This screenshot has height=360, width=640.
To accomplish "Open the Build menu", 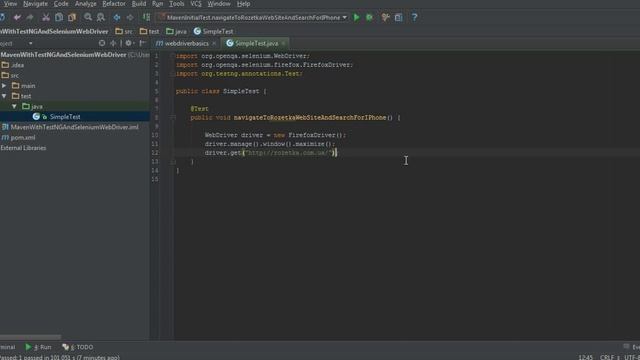I will (x=139, y=4).
